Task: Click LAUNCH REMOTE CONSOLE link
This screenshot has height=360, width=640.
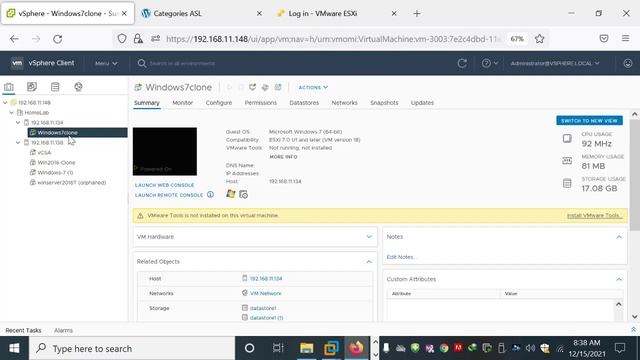Action: (x=169, y=195)
